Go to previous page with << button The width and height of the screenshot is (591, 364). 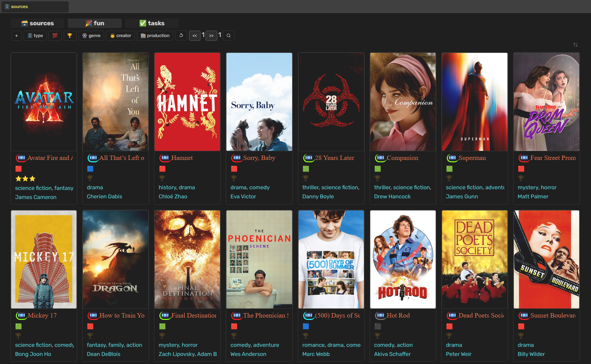(195, 36)
